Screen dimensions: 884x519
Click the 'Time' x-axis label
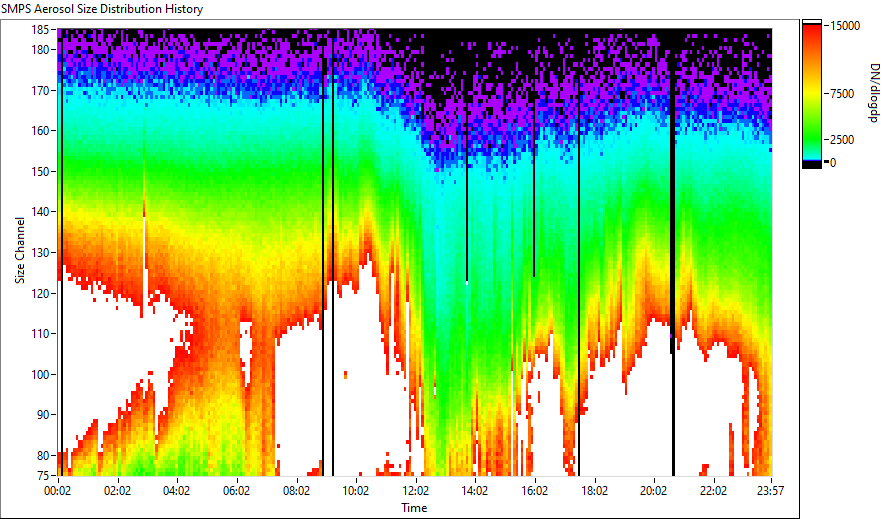[x=414, y=508]
